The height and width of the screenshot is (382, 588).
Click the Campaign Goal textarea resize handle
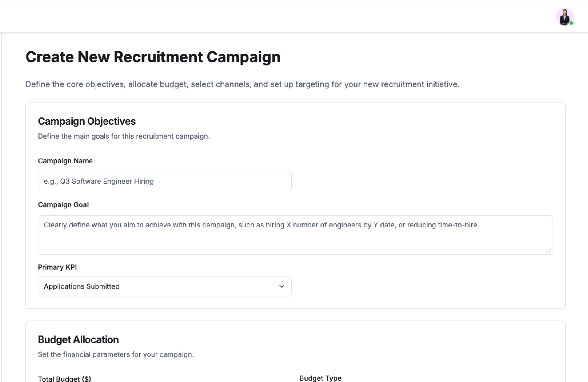point(548,250)
